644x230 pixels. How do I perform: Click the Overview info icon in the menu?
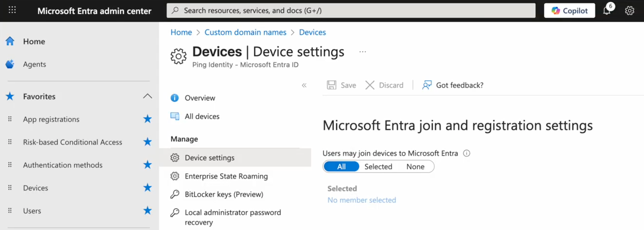coord(174,98)
